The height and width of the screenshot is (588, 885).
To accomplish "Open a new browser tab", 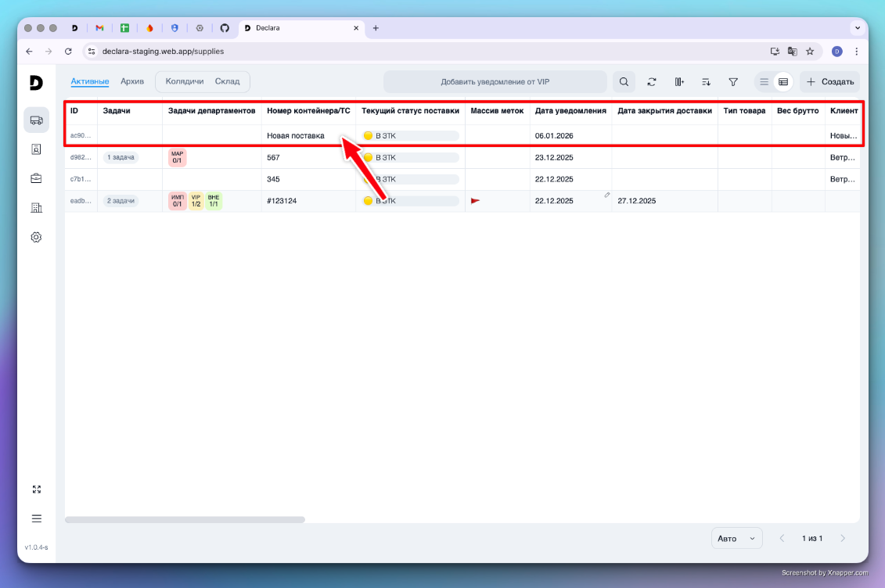I will tap(376, 28).
